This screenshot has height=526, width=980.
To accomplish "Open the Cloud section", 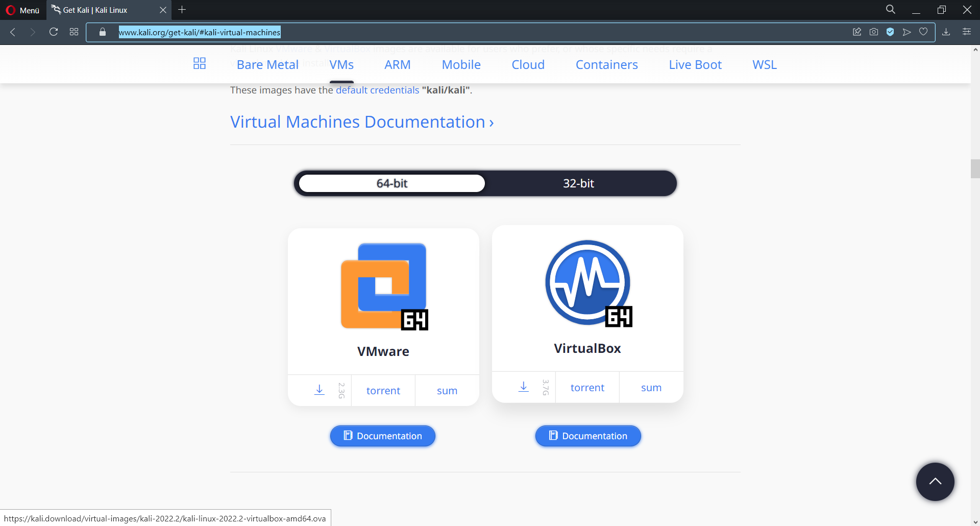I will pyautogui.click(x=528, y=65).
